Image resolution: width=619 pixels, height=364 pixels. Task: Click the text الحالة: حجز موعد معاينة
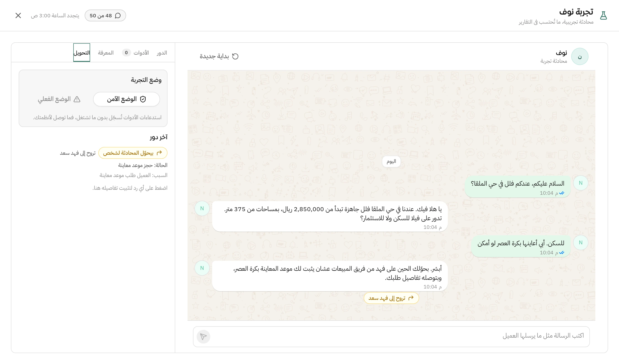(143, 165)
